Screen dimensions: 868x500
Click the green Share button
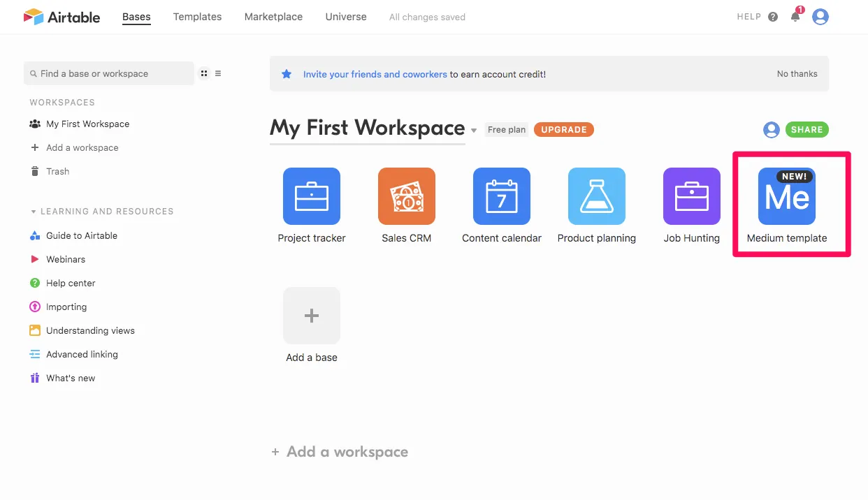click(x=807, y=130)
